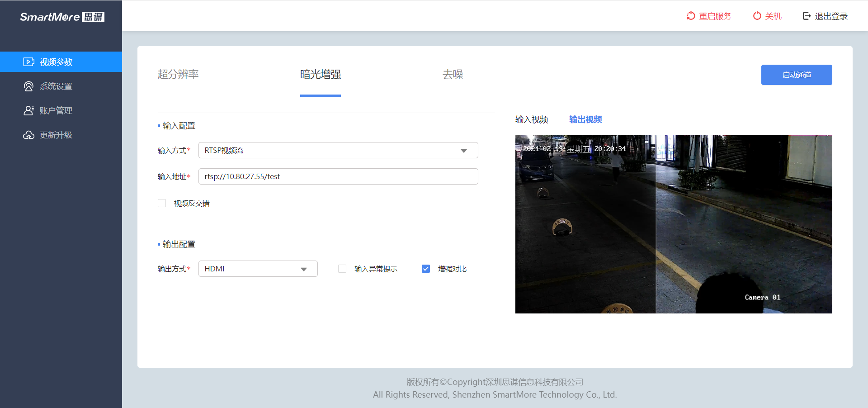Viewport: 868px width, 408px height.
Task: Click the RTSP input address field
Action: pyautogui.click(x=338, y=177)
